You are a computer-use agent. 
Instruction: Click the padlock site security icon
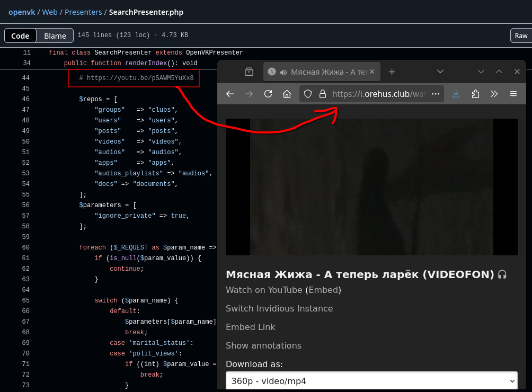(x=322, y=94)
